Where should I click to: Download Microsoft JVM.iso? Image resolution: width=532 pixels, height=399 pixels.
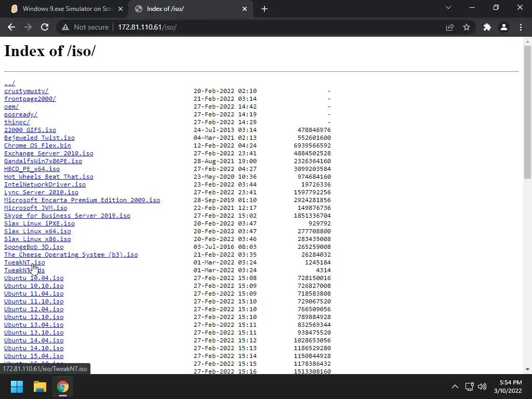pos(36,208)
